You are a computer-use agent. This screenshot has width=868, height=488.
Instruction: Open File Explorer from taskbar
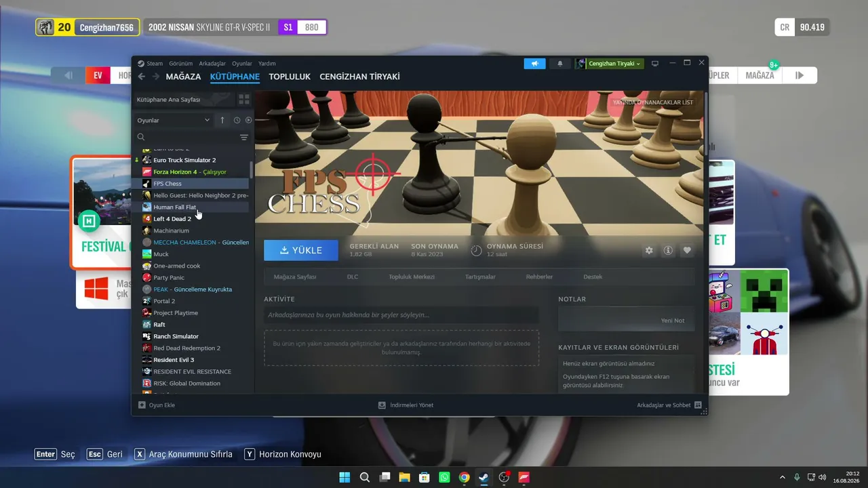click(x=404, y=477)
